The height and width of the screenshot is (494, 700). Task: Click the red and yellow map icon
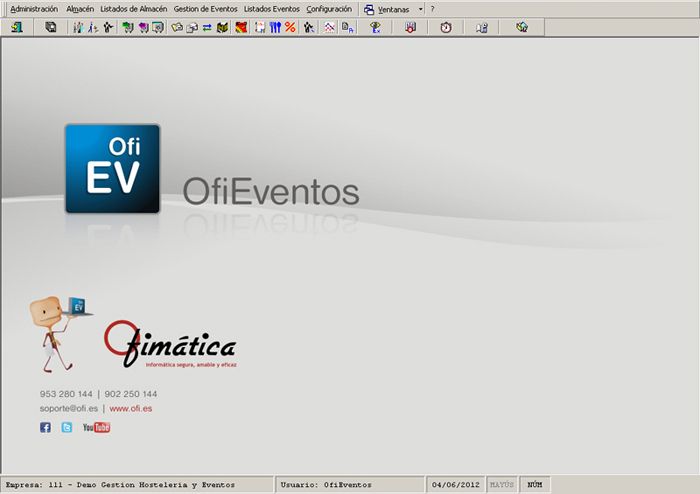242,28
